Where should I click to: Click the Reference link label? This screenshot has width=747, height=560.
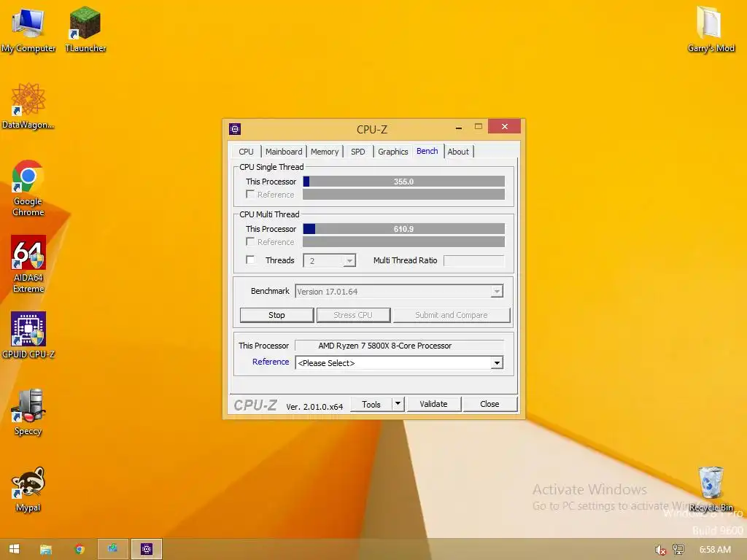click(x=271, y=362)
